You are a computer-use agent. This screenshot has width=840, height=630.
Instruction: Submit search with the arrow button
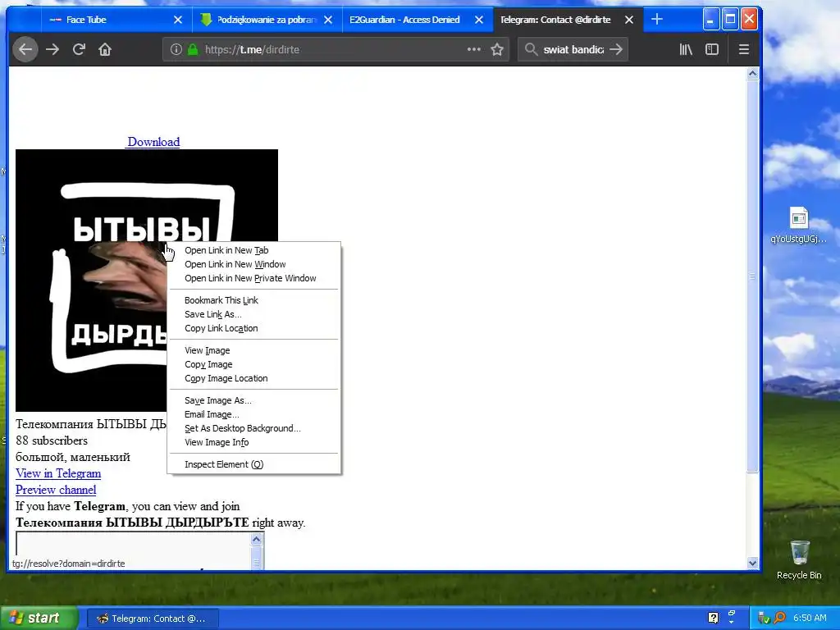coord(616,50)
